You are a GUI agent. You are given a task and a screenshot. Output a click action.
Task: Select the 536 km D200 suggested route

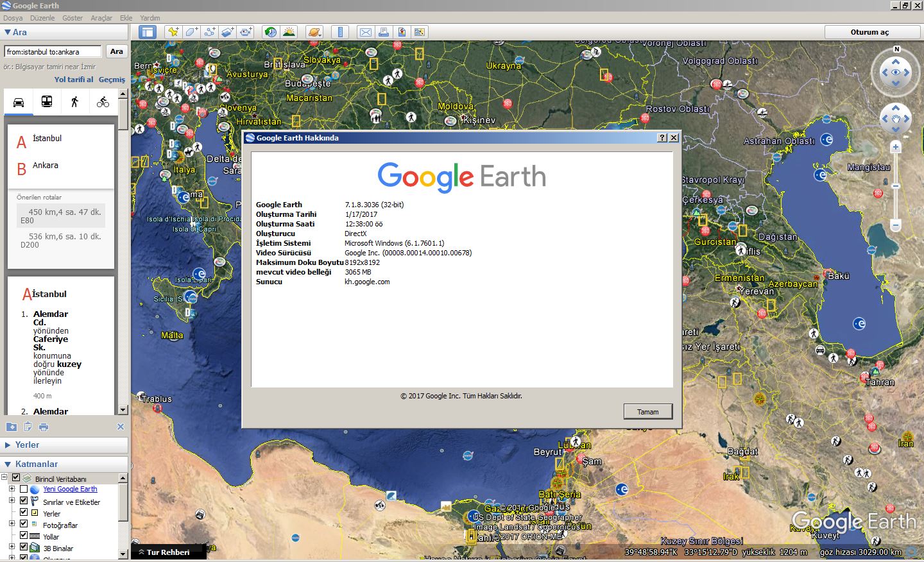(61, 241)
